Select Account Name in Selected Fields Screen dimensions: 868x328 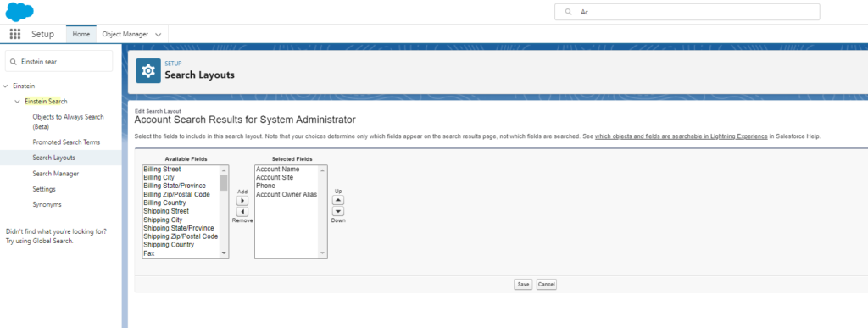tap(277, 170)
